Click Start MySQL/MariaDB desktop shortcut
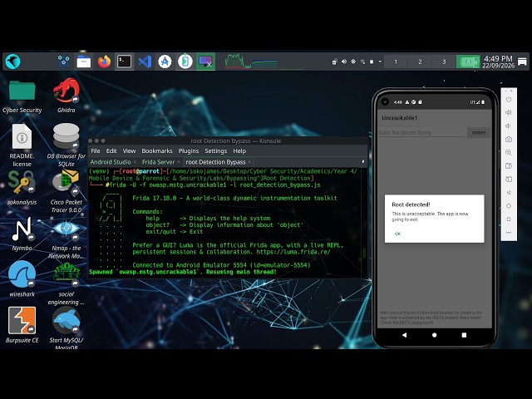This screenshot has width=532, height=399. [66, 328]
